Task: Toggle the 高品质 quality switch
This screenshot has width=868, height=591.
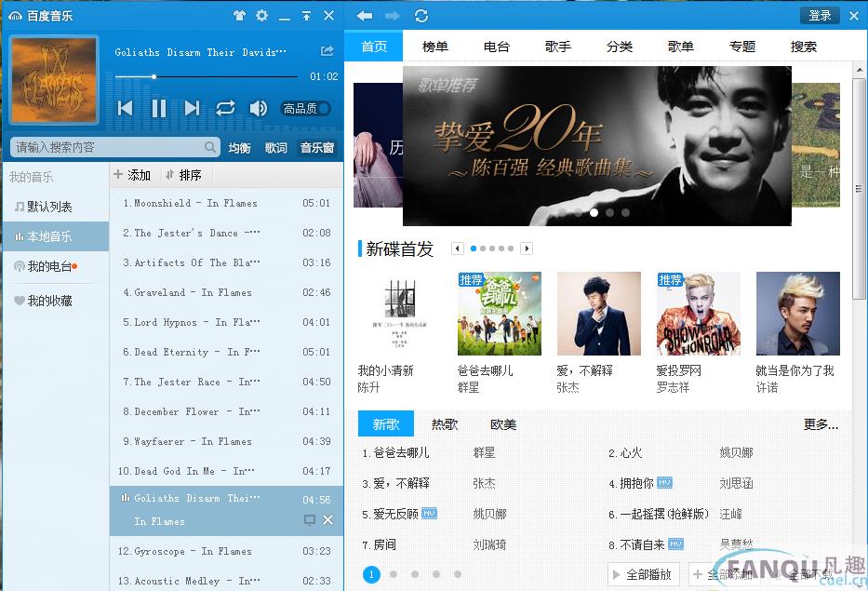Action: [x=306, y=109]
